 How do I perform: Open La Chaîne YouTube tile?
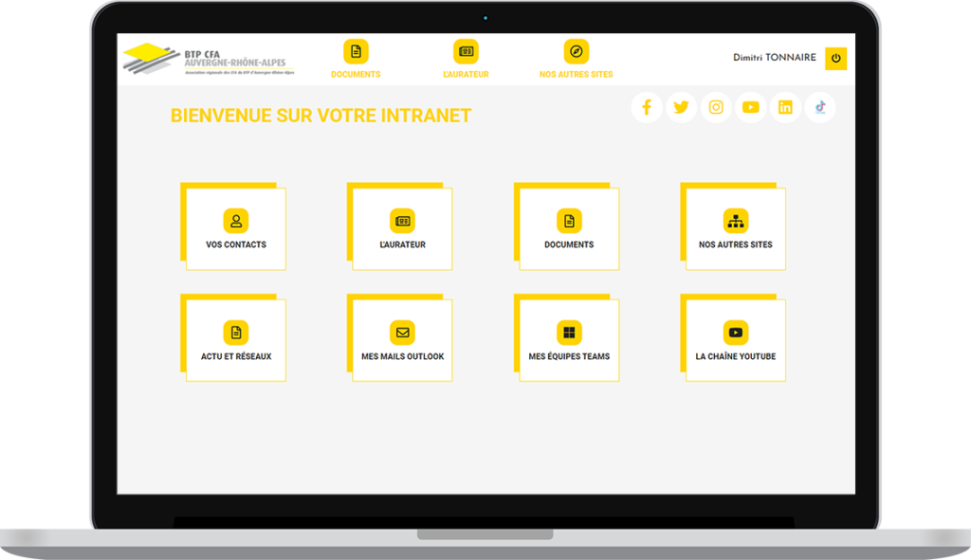tap(736, 341)
